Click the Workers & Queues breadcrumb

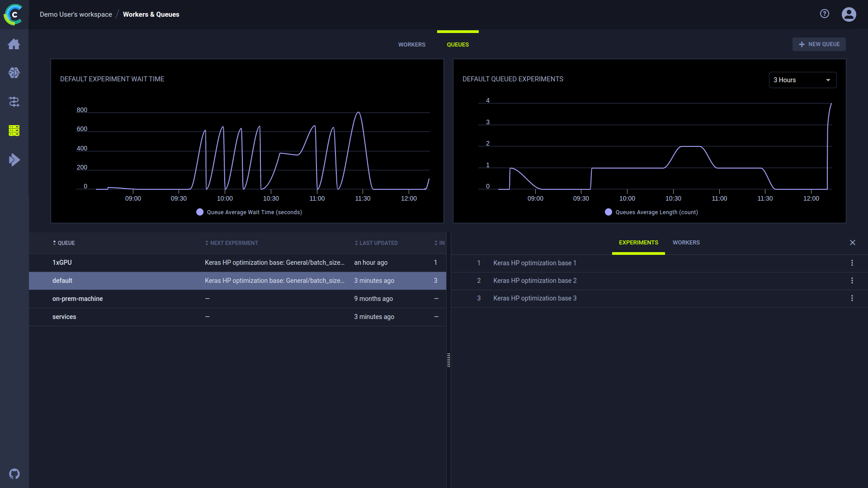151,14
